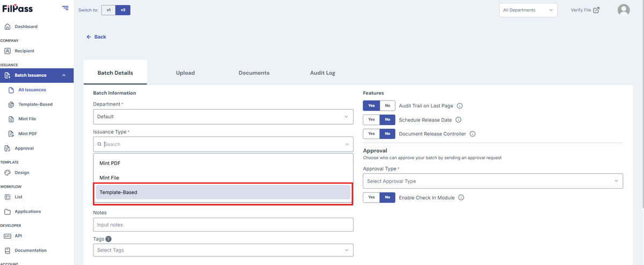Open the Select Tags dropdown
Screen dimensions: 644x265
point(223,250)
